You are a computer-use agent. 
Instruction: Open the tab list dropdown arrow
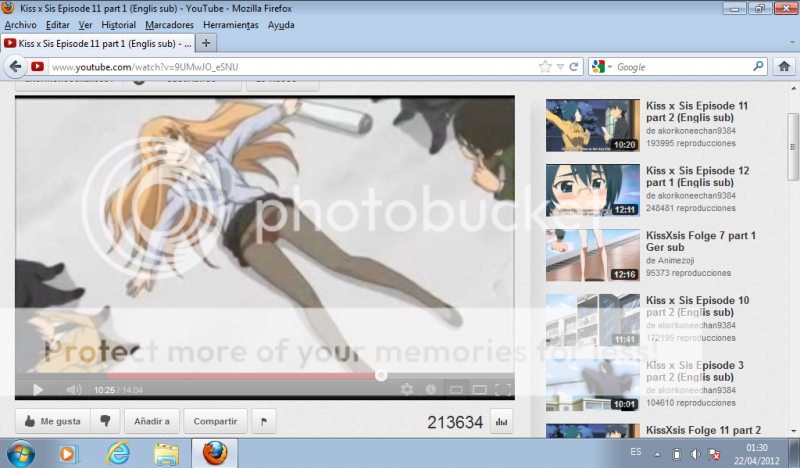(x=792, y=43)
